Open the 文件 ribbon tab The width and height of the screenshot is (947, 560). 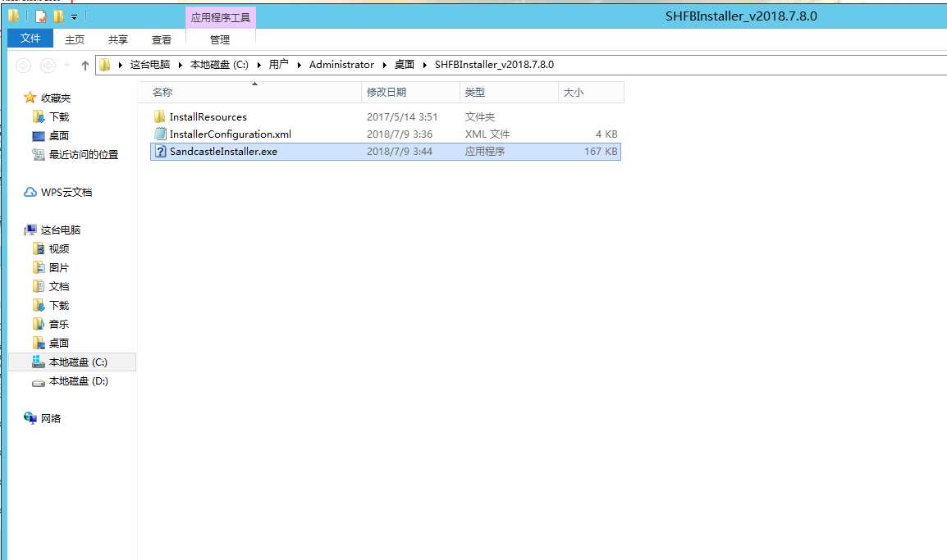pos(30,39)
